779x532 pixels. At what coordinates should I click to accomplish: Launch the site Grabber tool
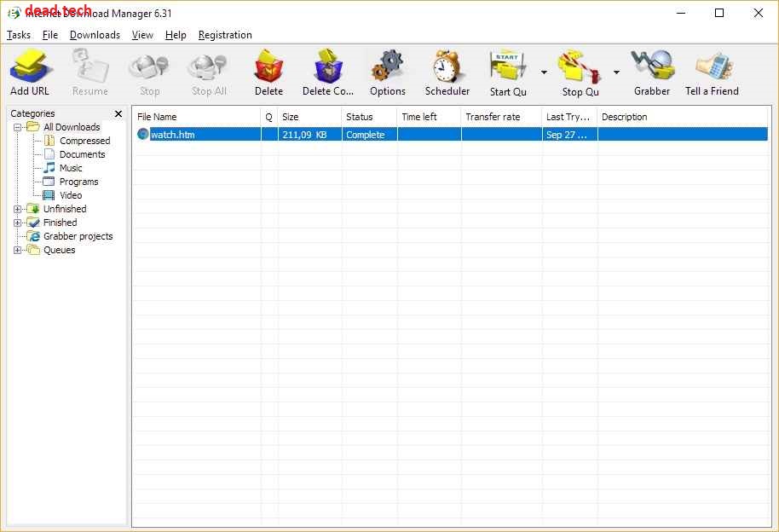pos(652,68)
